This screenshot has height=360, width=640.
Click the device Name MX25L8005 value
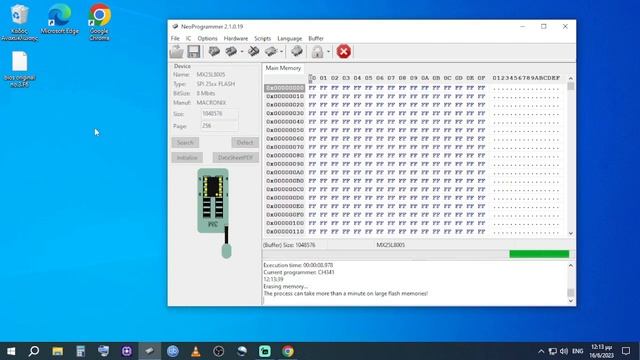pos(211,75)
